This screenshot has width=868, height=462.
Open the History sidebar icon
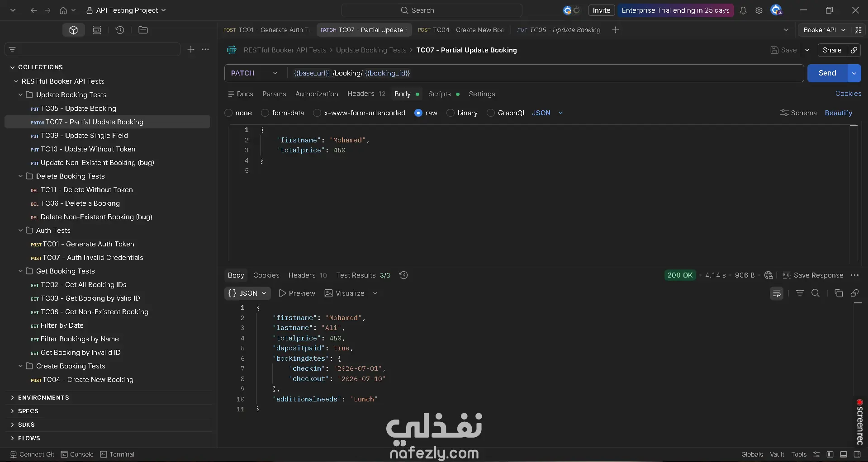120,30
